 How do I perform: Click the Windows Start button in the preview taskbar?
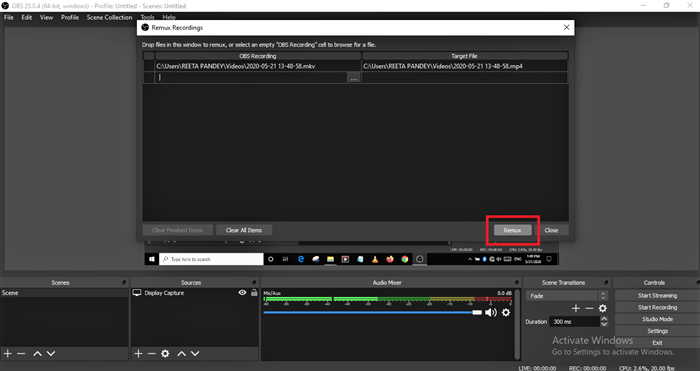tap(152, 259)
